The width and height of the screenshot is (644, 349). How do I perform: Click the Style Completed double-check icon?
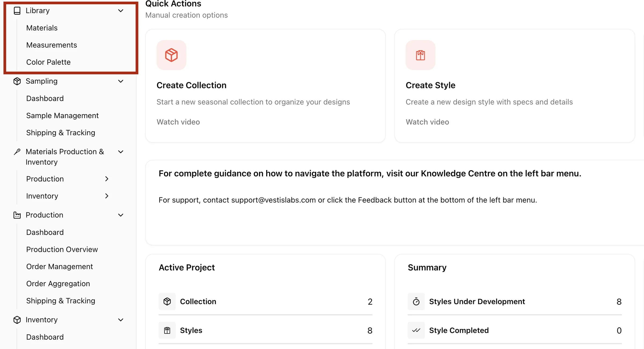point(416,330)
